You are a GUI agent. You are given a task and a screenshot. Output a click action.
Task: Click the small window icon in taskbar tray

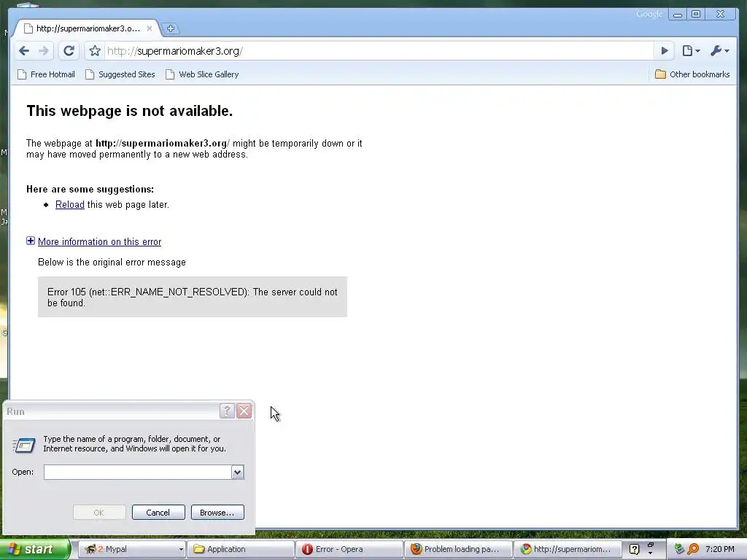(x=650, y=545)
